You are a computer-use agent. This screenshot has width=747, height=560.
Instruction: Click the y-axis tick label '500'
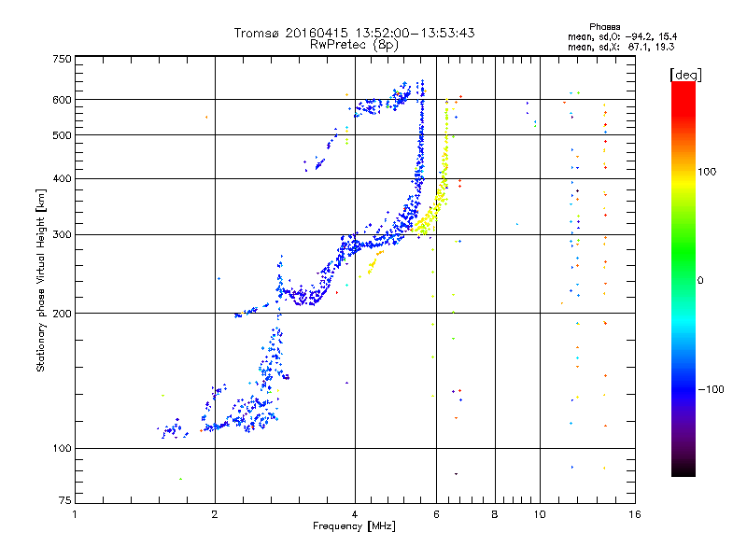(x=62, y=135)
